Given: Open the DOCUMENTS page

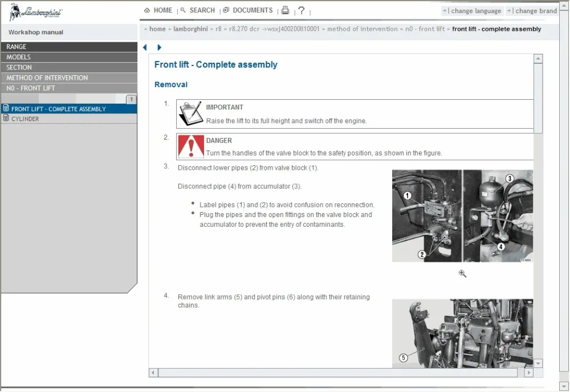Looking at the screenshot, I should pyautogui.click(x=247, y=10).
